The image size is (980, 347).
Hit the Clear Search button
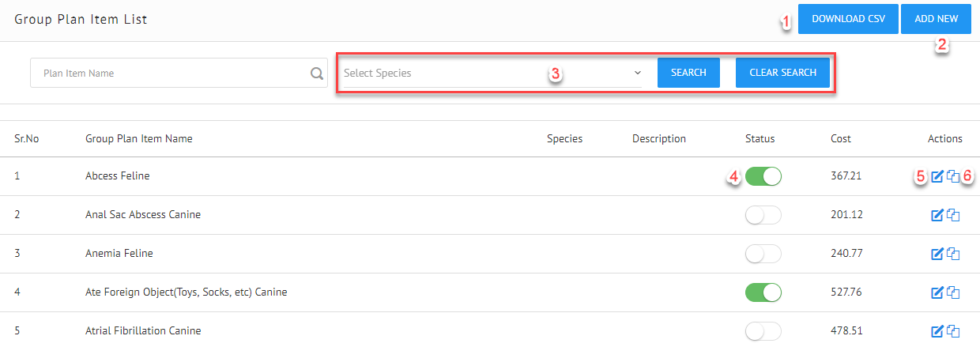pyautogui.click(x=782, y=73)
